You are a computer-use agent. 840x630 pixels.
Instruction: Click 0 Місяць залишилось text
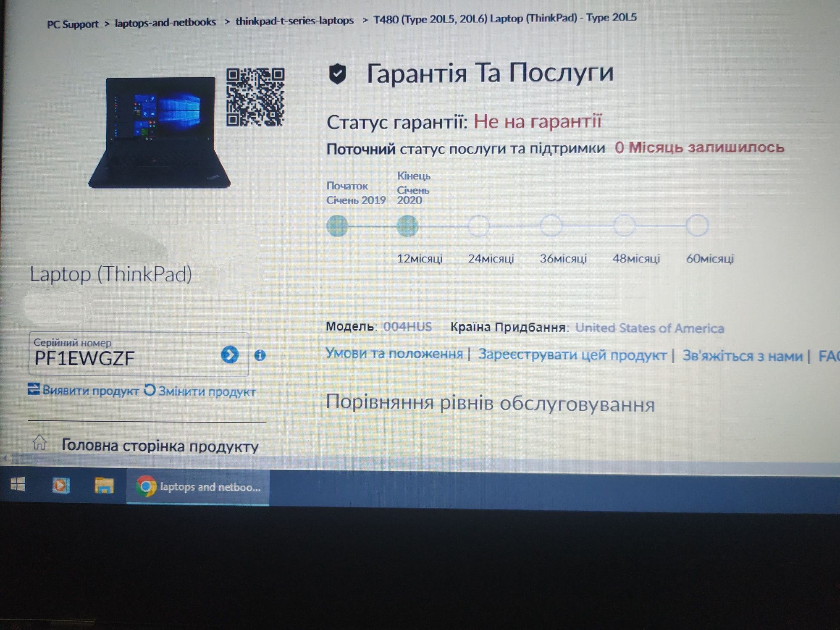click(699, 147)
